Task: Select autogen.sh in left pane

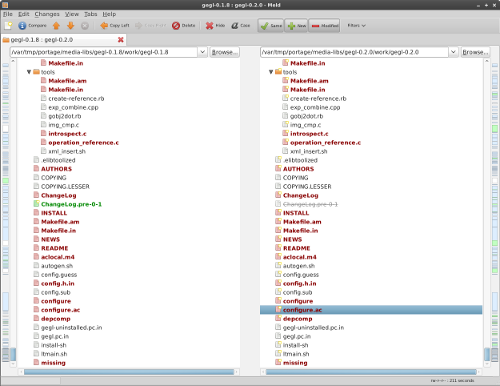Action: point(57,266)
